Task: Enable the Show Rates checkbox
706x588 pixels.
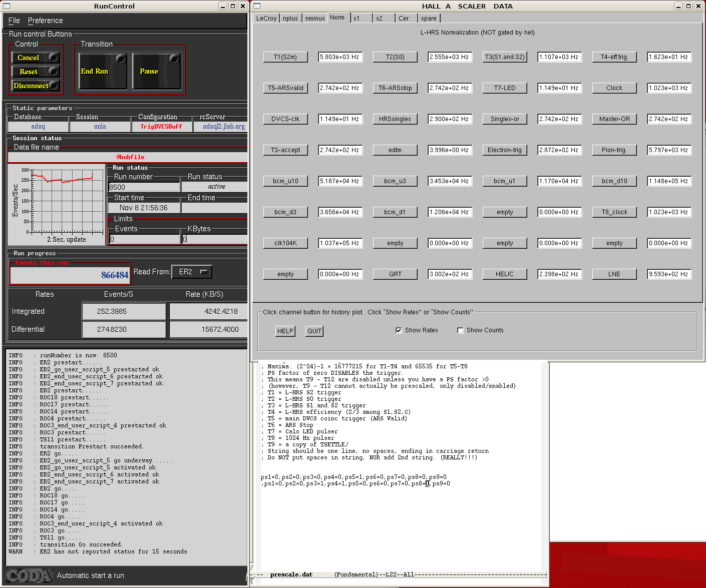Action: pyautogui.click(x=399, y=330)
